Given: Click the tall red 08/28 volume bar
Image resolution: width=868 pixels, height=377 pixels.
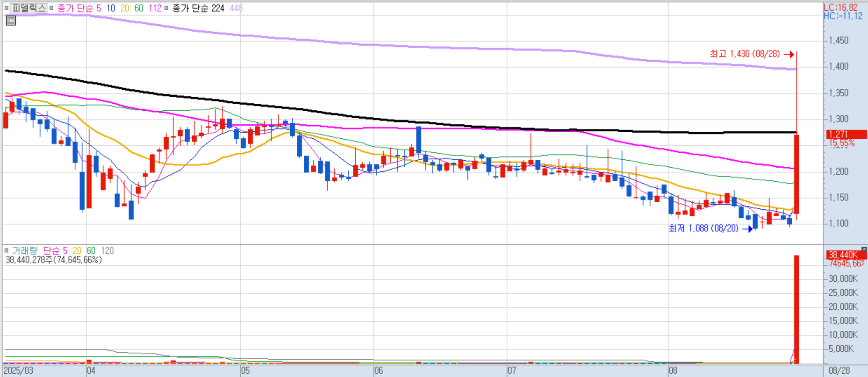Looking at the screenshot, I should pyautogui.click(x=796, y=309).
